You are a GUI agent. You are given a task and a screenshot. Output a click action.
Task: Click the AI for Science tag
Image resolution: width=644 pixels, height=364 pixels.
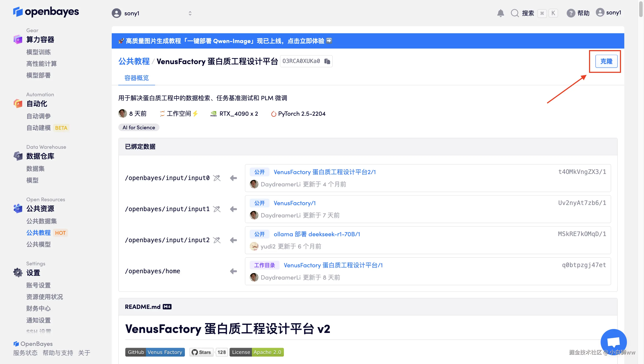(x=139, y=128)
